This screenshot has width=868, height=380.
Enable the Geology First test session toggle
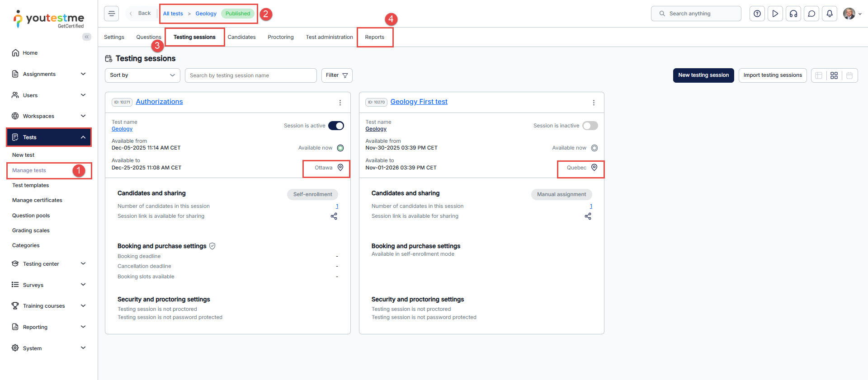[590, 126]
